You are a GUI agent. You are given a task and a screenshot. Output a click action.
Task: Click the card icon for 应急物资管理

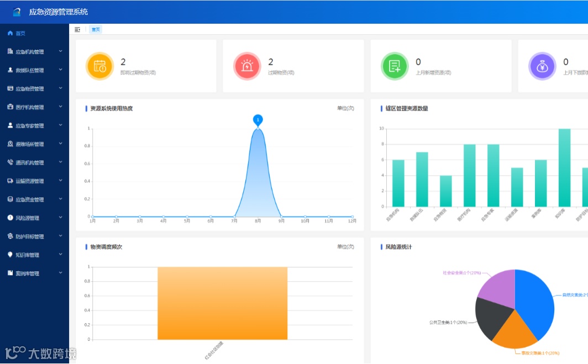coord(10,88)
